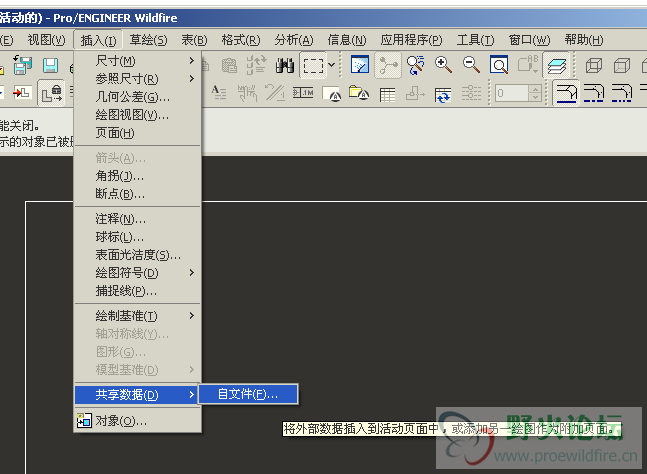
Task: Open the 应用程序(P) menu
Action: [411, 40]
